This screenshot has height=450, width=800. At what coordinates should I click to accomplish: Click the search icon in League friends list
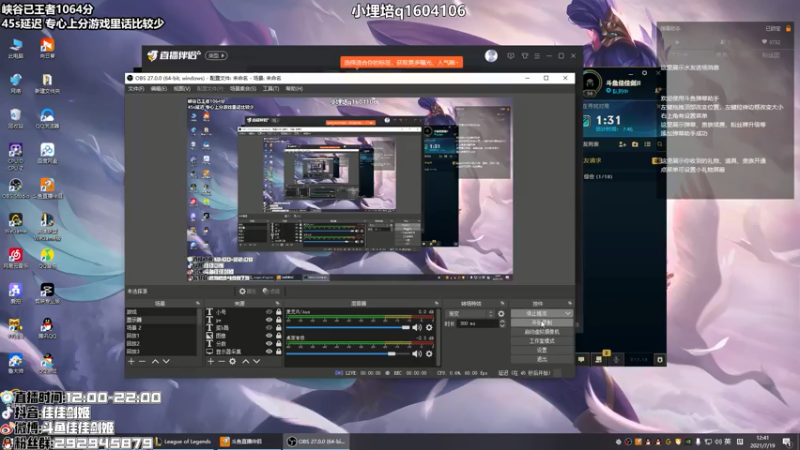point(660,144)
